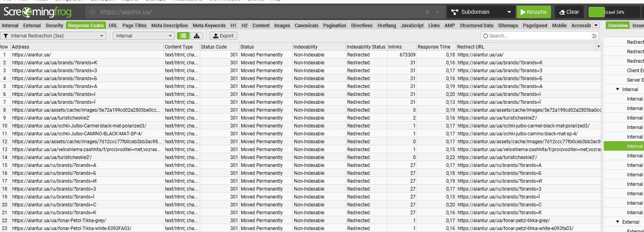Select Address veloshlema-zashhita row 13 cell
Screen dimensions: 644x232
87,150
